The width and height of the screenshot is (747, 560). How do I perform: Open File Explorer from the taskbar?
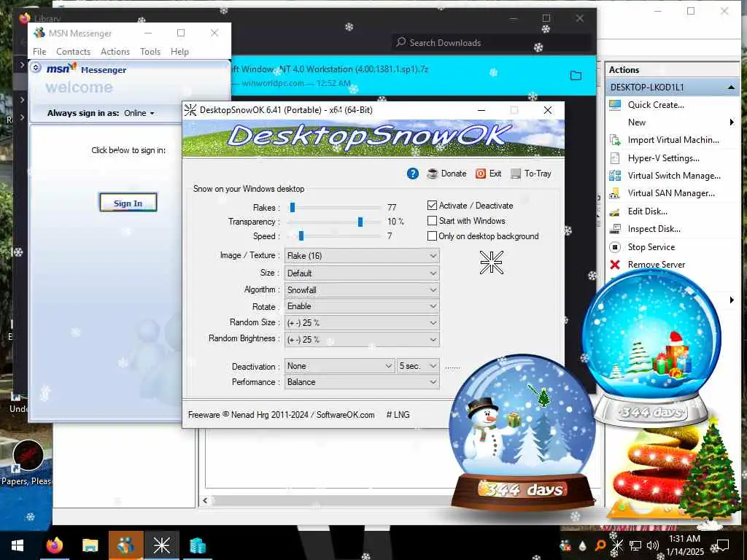point(90,545)
